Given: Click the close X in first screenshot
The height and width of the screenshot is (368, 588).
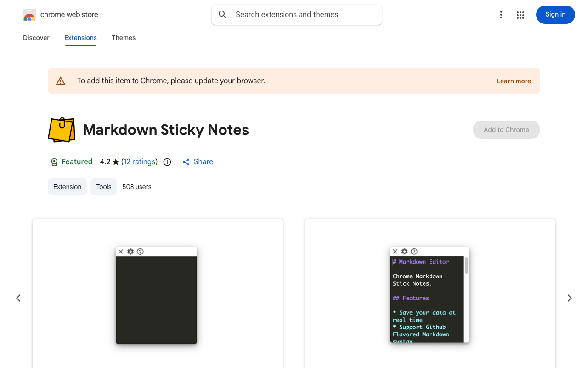Looking at the screenshot, I should click(x=121, y=252).
